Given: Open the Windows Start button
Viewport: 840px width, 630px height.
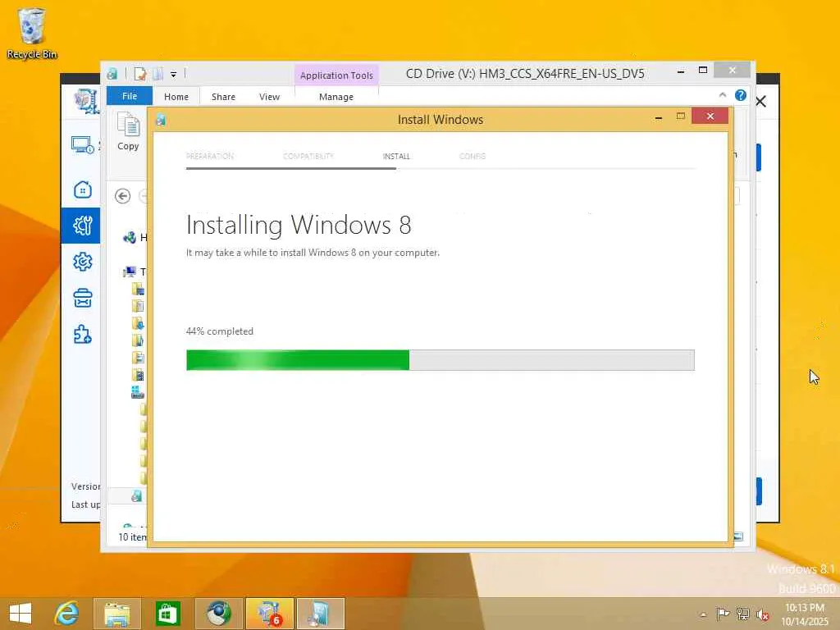Looking at the screenshot, I should point(21,614).
